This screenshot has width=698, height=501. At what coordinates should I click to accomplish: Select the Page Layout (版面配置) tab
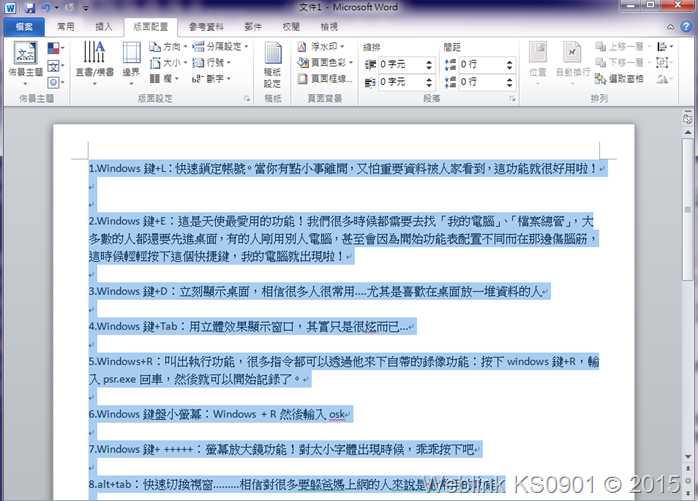click(150, 27)
